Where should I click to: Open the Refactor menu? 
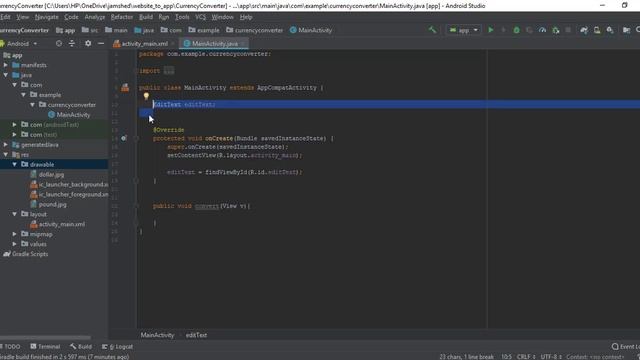pyautogui.click(x=122, y=17)
